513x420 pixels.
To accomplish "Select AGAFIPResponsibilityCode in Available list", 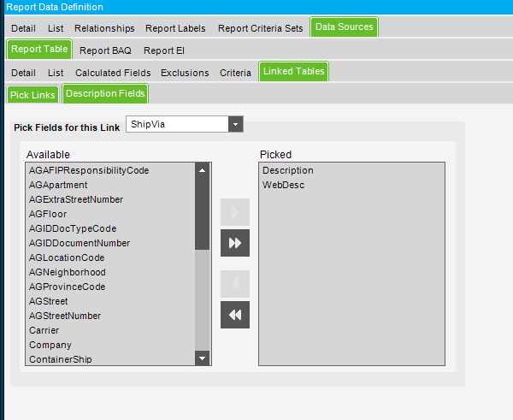I will [x=110, y=170].
